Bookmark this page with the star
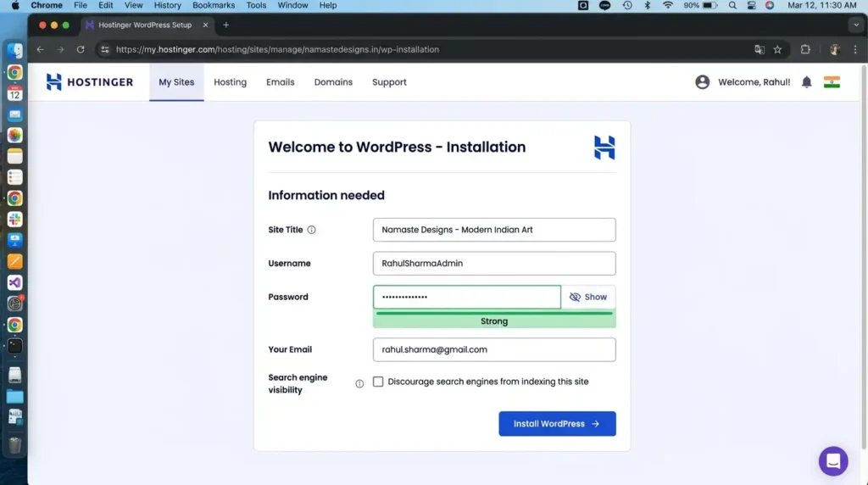The image size is (868, 485). [x=778, y=49]
